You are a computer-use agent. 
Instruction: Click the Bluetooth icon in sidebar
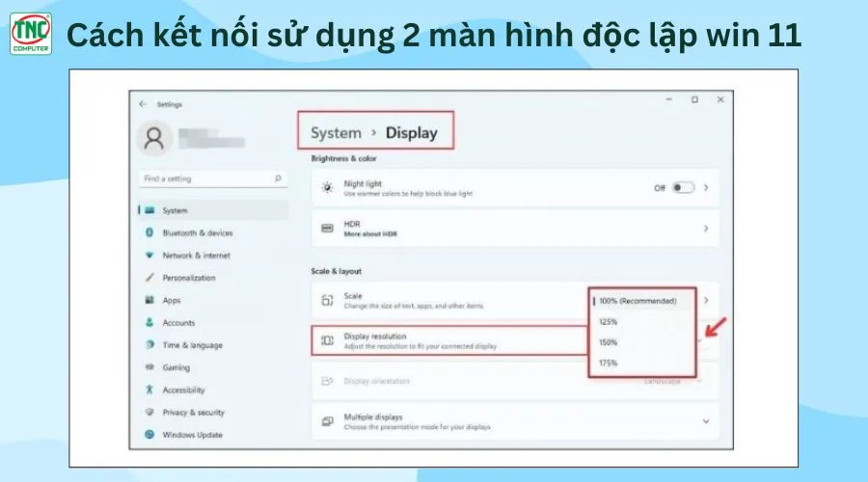pos(149,232)
